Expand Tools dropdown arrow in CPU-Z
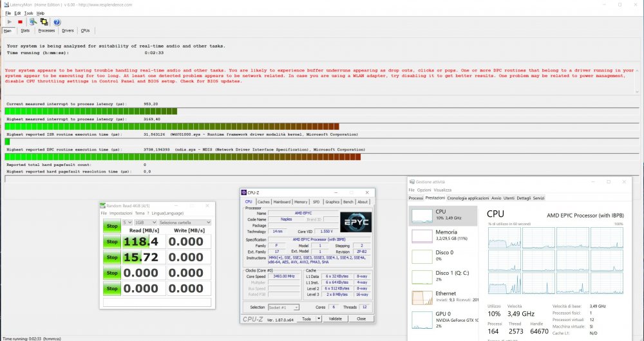Image resolution: width=644 pixels, height=341 pixels. click(319, 319)
